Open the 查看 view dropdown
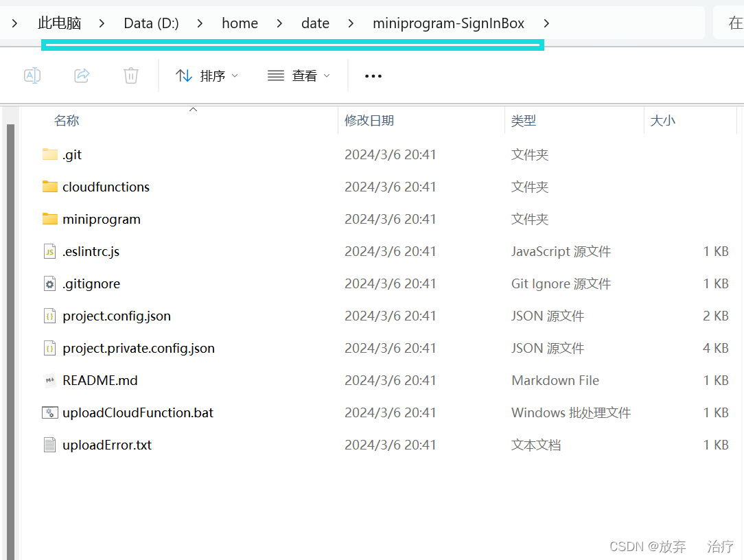 [x=299, y=75]
